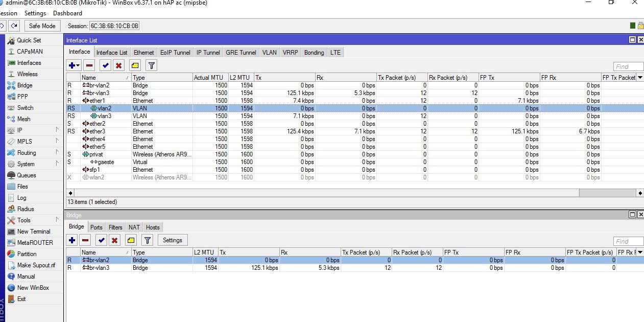Click Exit in the sidebar
This screenshot has height=322, width=644.
pyautogui.click(x=21, y=299)
